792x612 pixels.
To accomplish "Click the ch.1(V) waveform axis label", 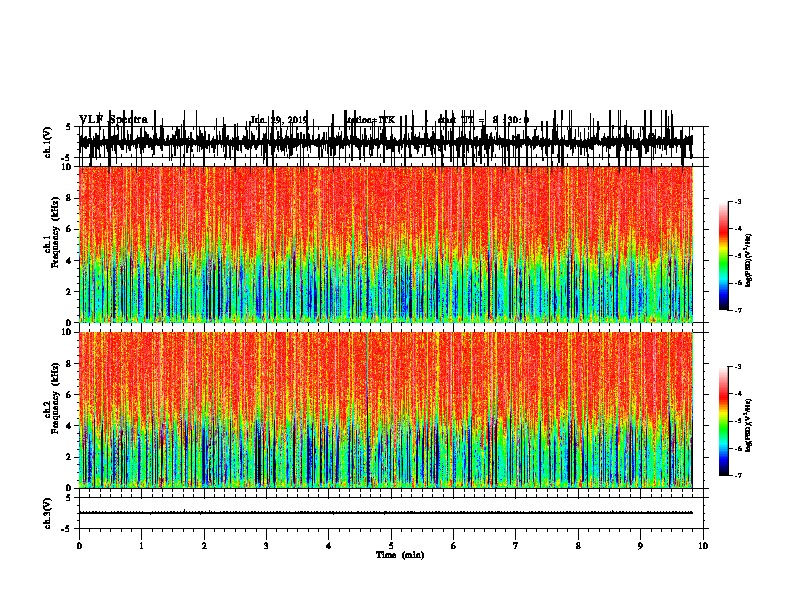I will point(48,142).
